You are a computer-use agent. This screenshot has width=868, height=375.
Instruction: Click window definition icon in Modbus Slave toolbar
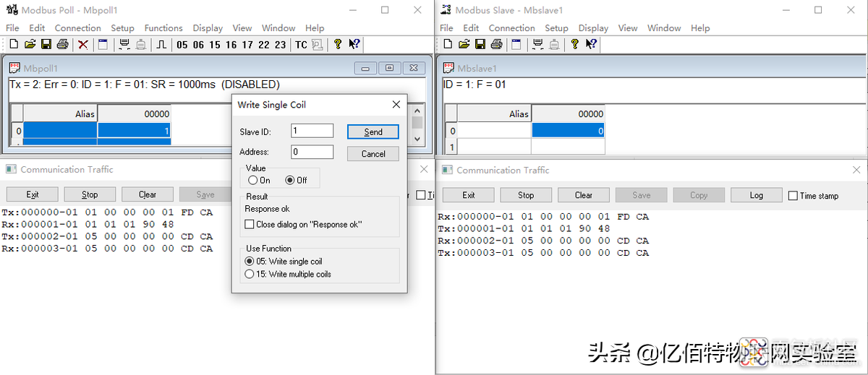[x=517, y=45]
